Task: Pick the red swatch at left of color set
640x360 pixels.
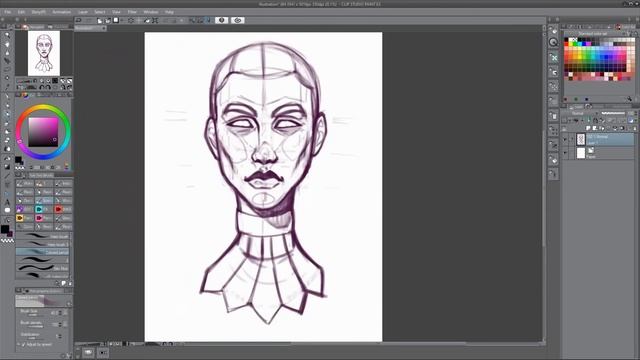Action: pos(567,45)
